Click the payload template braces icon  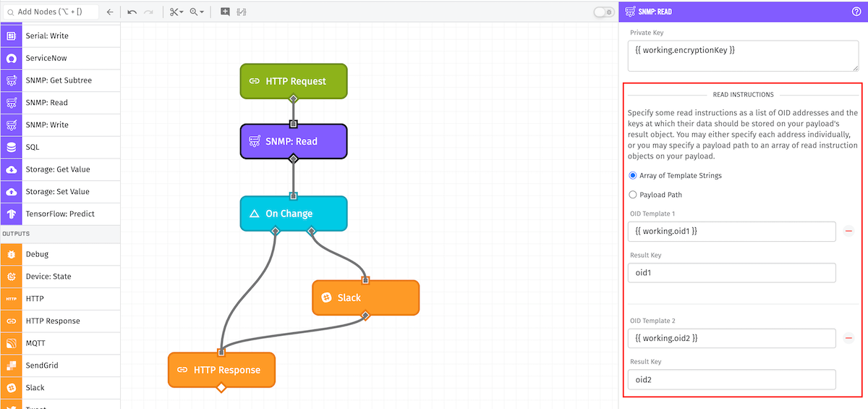pos(242,12)
